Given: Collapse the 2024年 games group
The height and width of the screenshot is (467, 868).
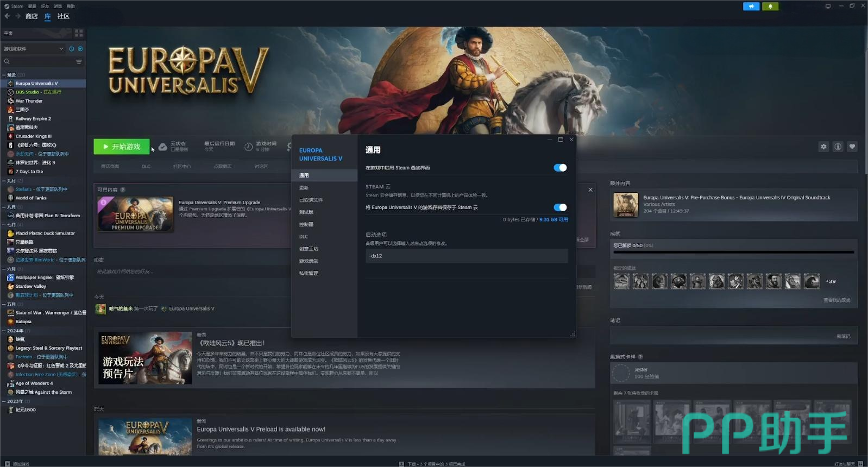Looking at the screenshot, I should tap(4, 331).
